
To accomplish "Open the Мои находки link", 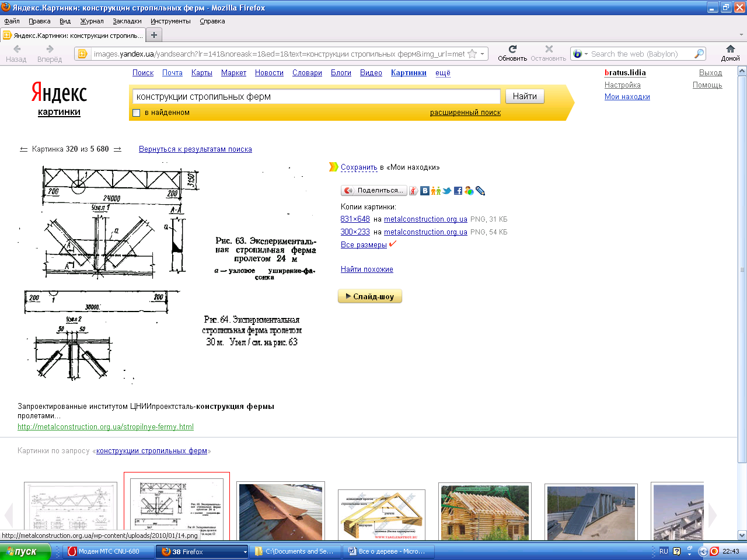I will click(627, 97).
